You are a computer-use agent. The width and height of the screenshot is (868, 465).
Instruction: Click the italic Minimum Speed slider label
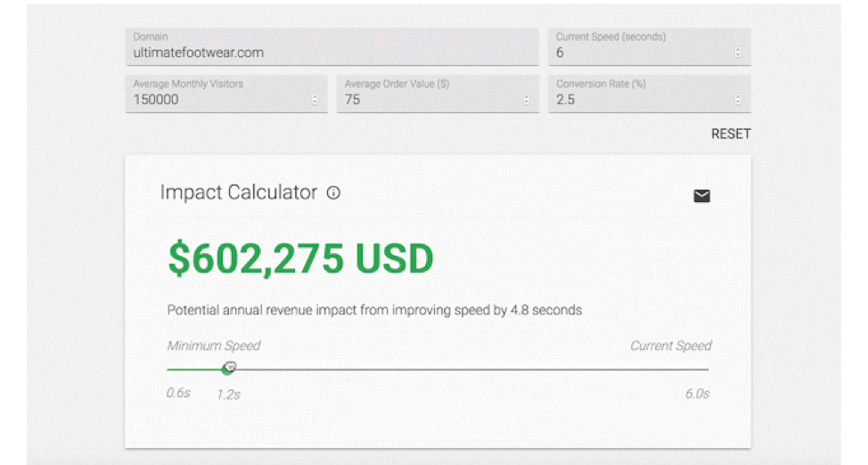pos(214,346)
